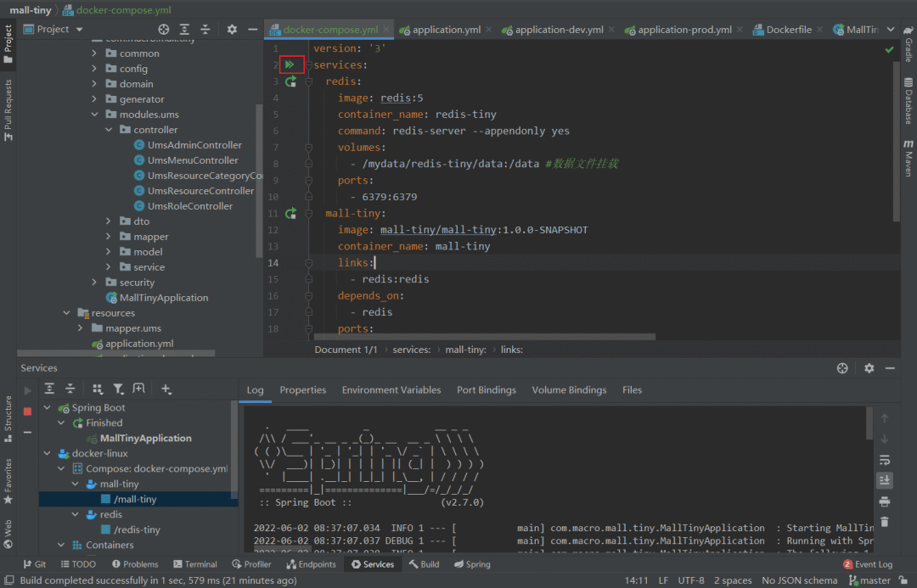Collapse all in the Project panel toolbar
The width and height of the screenshot is (917, 588).
pos(205,29)
